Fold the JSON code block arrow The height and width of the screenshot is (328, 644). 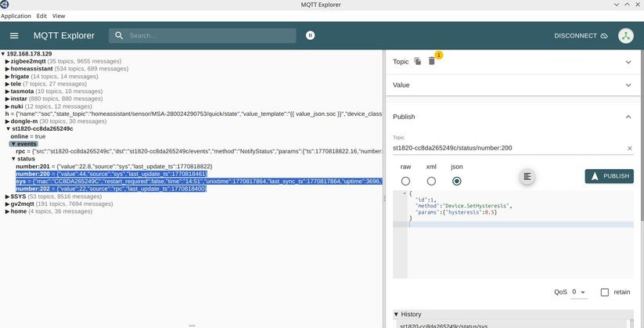[405, 193]
